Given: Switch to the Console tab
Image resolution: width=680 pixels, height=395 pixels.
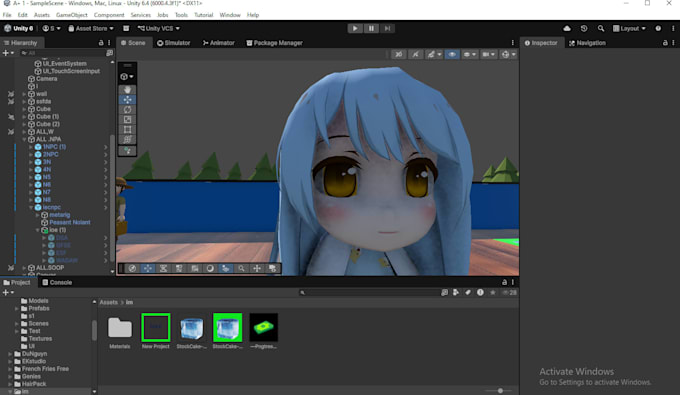Looking at the screenshot, I should 57,282.
